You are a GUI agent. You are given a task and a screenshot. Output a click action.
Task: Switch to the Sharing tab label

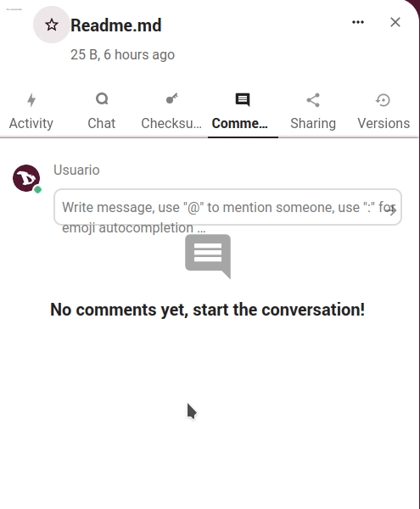pyautogui.click(x=313, y=123)
